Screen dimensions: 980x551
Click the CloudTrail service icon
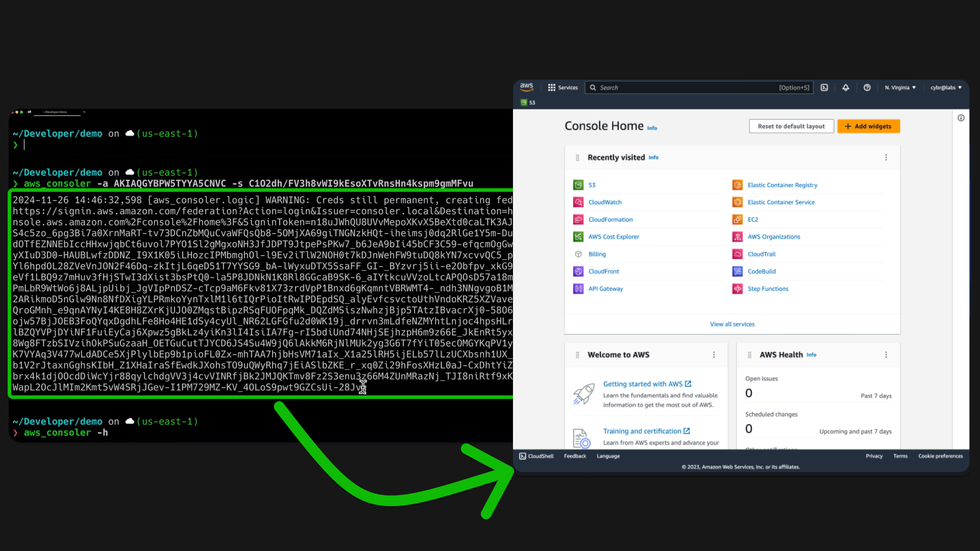tap(738, 254)
